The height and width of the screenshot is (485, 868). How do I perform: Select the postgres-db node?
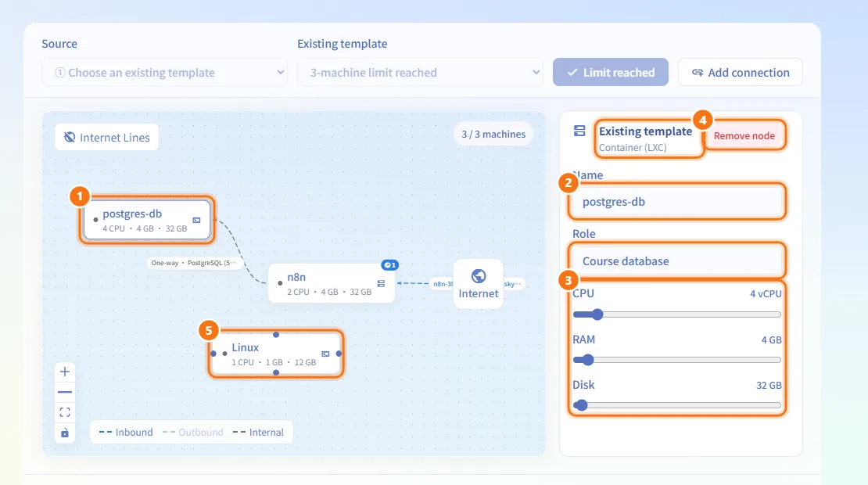pyautogui.click(x=147, y=220)
